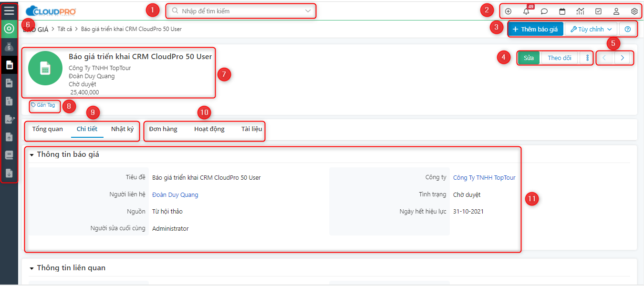Click BÁO GIÁ in the breadcrumb
The image size is (644, 286).
pos(36,29)
